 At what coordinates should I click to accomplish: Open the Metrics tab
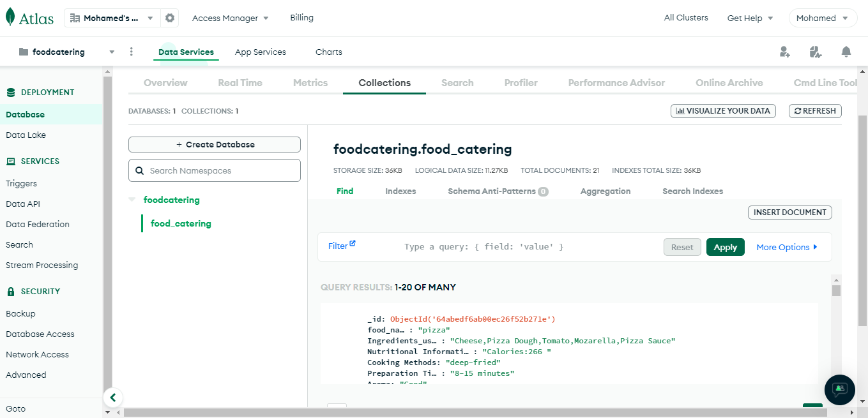310,83
